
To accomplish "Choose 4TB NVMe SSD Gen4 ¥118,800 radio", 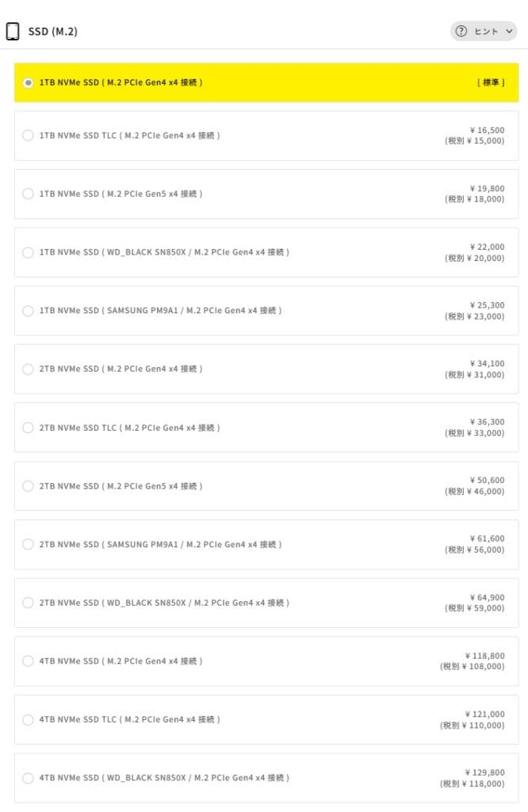I will (x=29, y=661).
